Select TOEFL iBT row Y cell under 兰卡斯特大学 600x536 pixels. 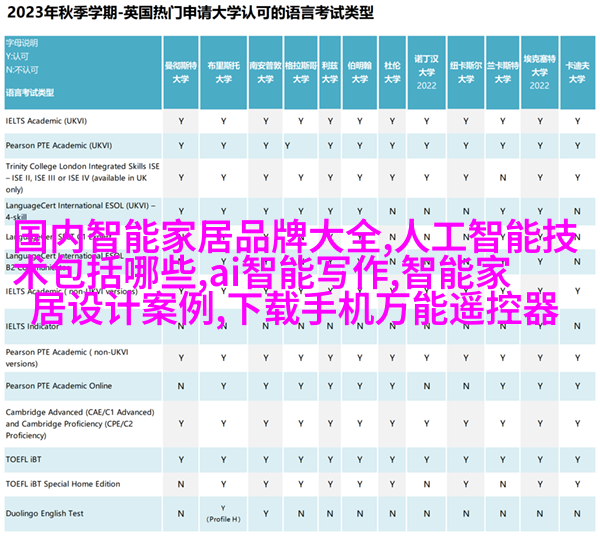coord(502,460)
